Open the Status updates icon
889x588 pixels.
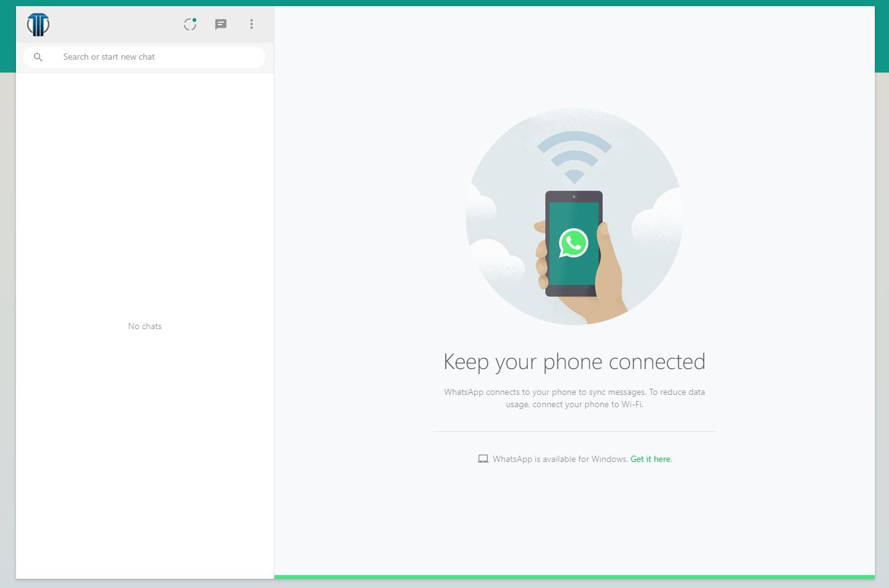[x=189, y=24]
